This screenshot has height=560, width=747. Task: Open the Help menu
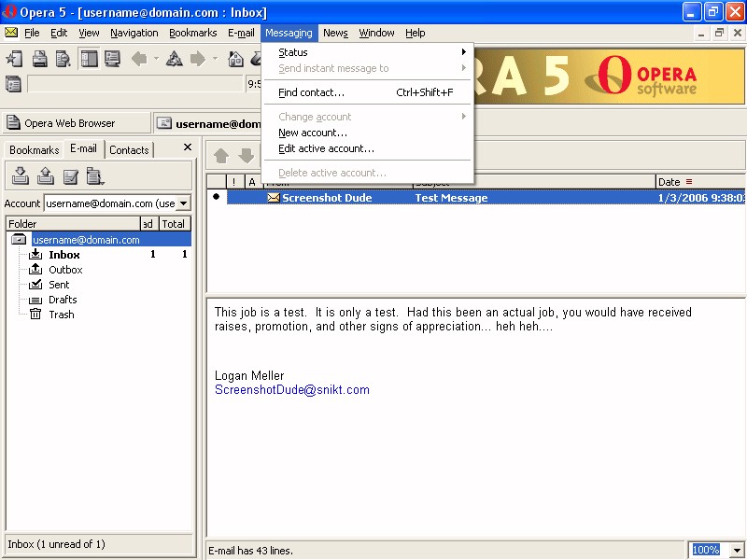[416, 33]
